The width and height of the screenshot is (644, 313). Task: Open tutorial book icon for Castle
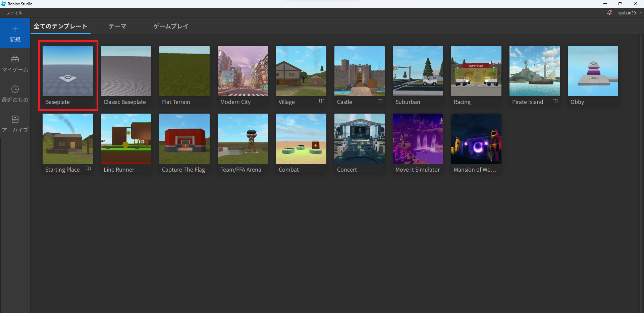tap(380, 101)
